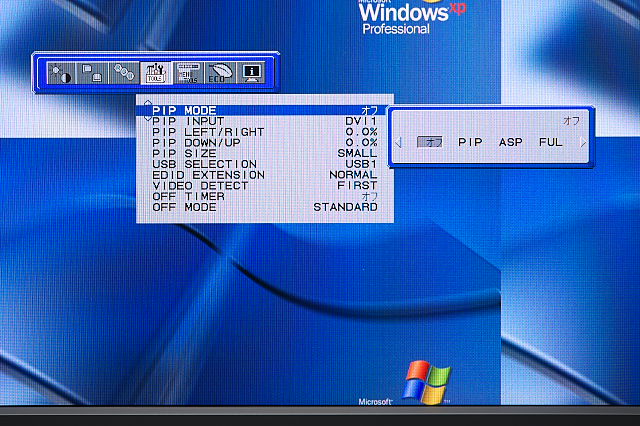Choose the オフ option in PIP selector

coord(432,142)
